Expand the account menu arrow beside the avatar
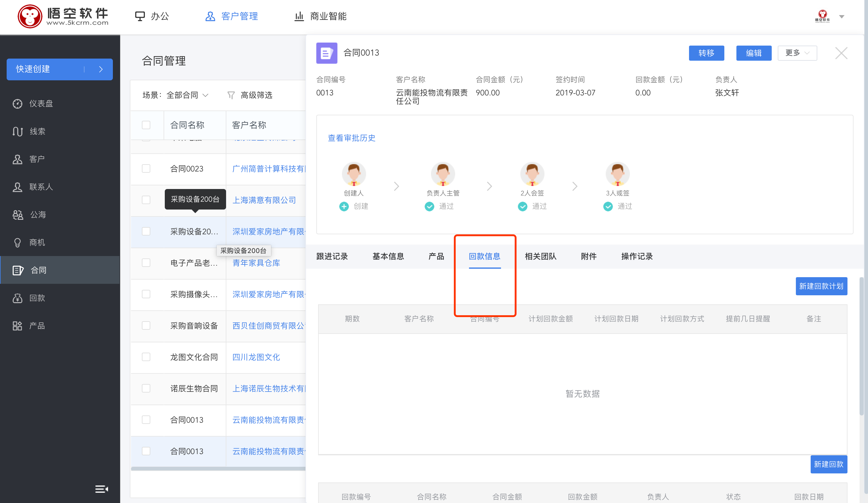The height and width of the screenshot is (503, 868). 841,17
